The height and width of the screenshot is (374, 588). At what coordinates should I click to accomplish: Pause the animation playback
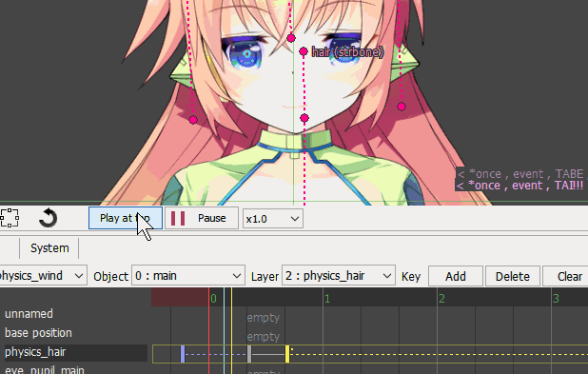point(202,218)
